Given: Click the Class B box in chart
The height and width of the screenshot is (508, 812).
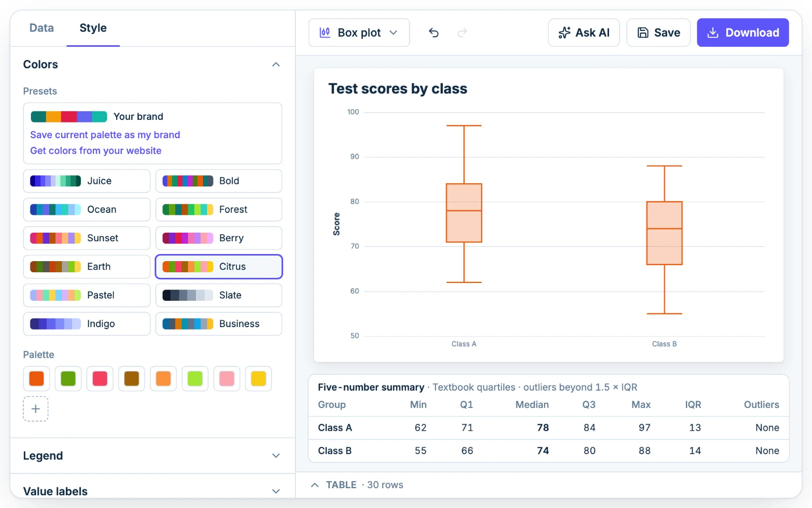Looking at the screenshot, I should click(x=664, y=233).
